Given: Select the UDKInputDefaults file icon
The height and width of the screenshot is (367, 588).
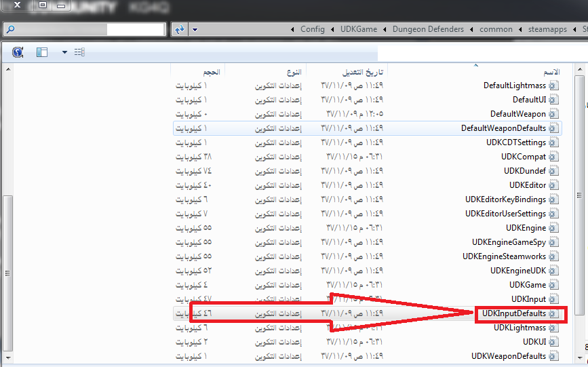Looking at the screenshot, I should [x=553, y=313].
